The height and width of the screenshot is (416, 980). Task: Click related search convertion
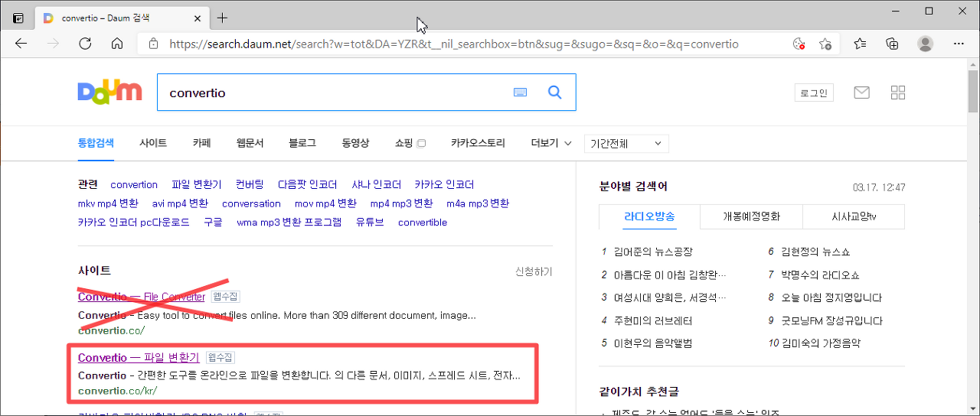point(134,184)
